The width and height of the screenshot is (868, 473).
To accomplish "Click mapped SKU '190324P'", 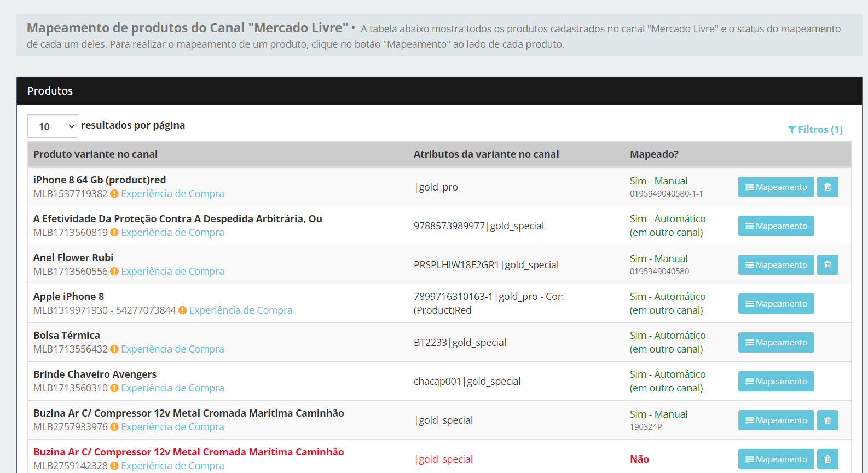I will coord(646,427).
